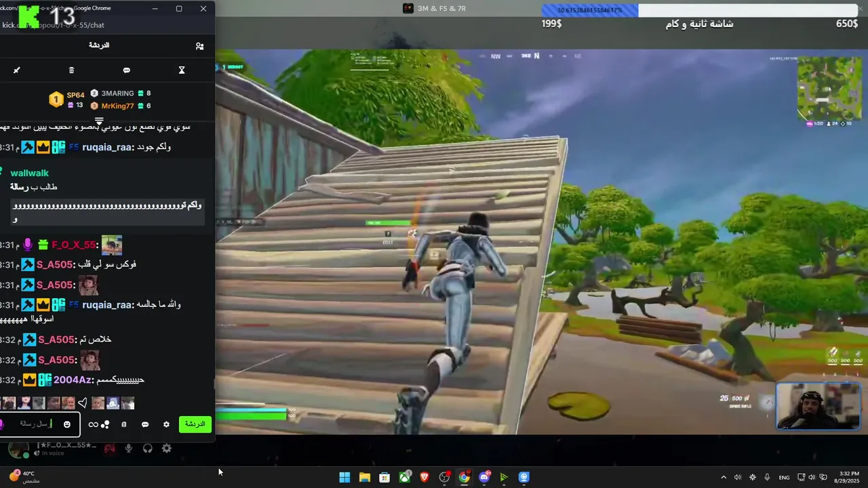Viewport: 868px width, 488px height.
Task: Click the infinity loop icon below chat
Action: [94, 425]
